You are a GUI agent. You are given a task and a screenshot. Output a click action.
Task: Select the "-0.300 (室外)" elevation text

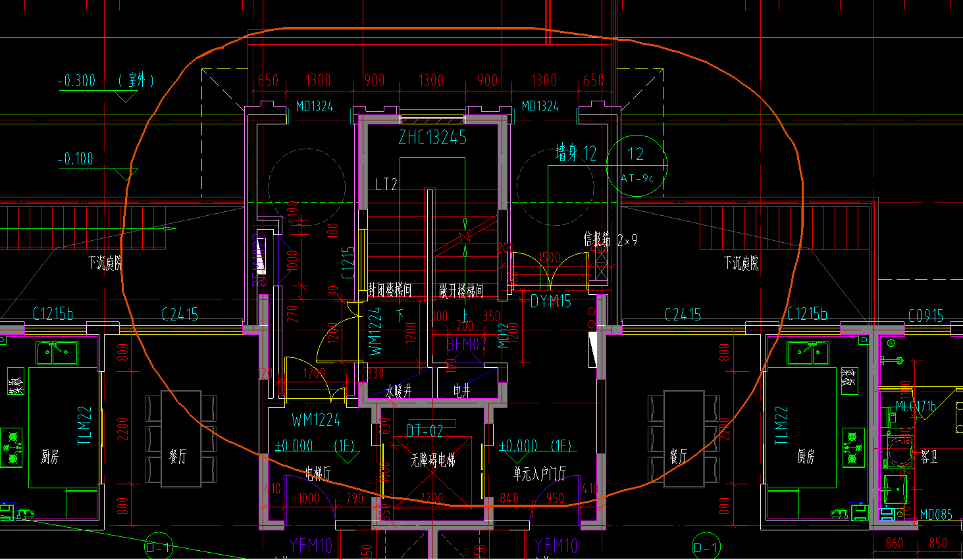pos(105,80)
